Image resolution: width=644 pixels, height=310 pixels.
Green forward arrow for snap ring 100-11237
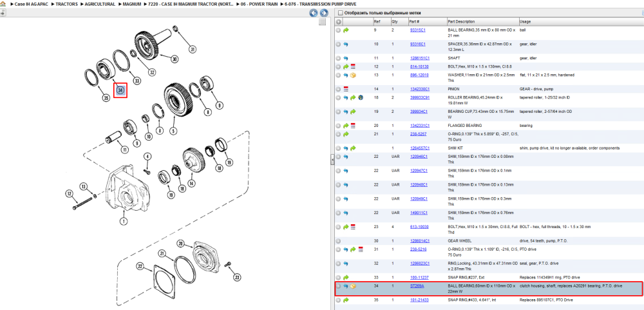point(346,278)
